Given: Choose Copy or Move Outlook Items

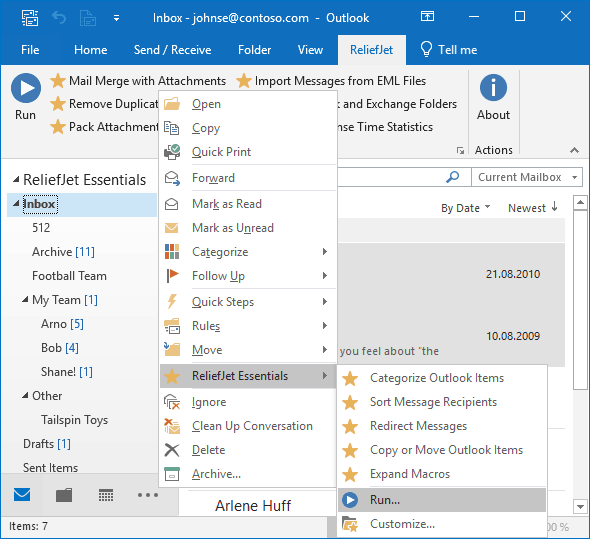Looking at the screenshot, I should [442, 450].
